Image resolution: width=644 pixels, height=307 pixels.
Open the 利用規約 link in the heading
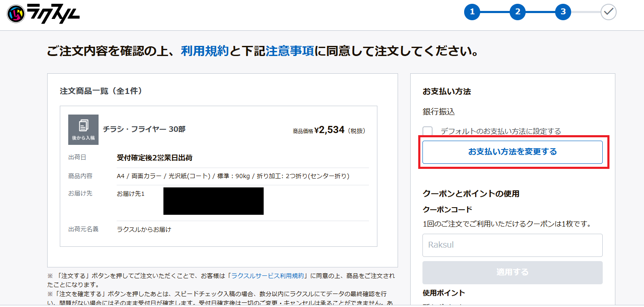(x=205, y=51)
